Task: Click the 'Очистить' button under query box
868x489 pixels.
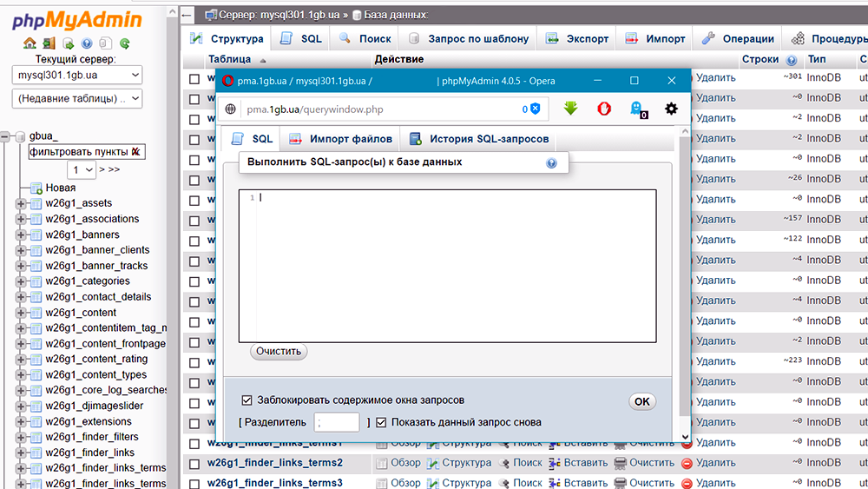Action: tap(278, 352)
